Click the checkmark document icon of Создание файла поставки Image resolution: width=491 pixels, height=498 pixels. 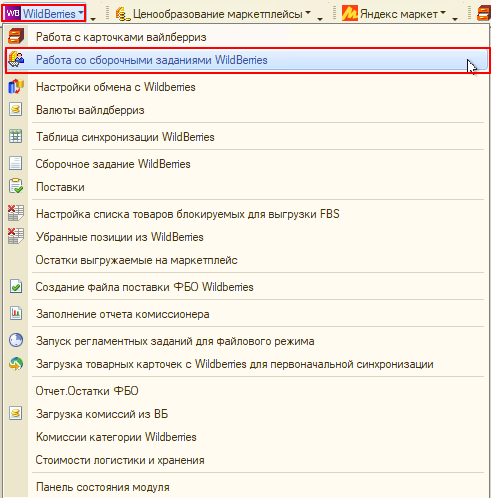pos(16,286)
